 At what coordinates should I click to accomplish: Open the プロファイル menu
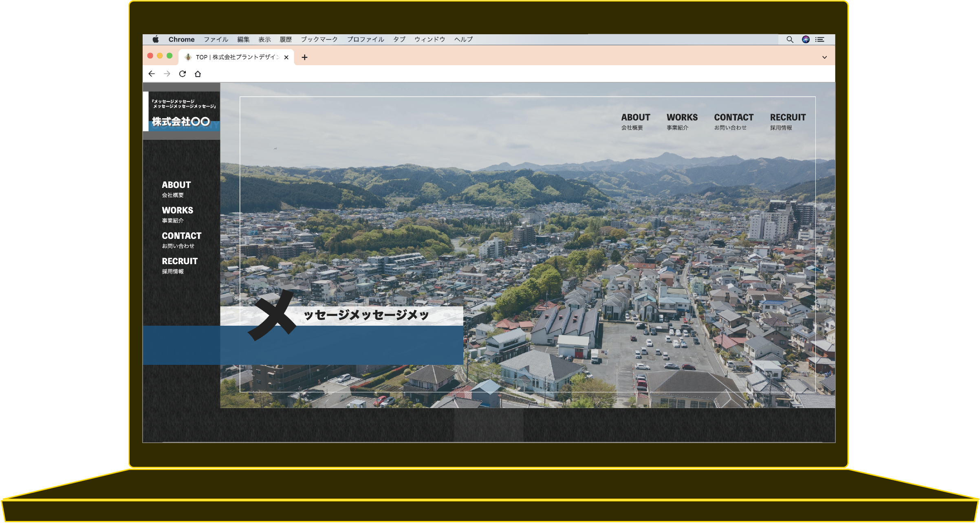pos(366,40)
